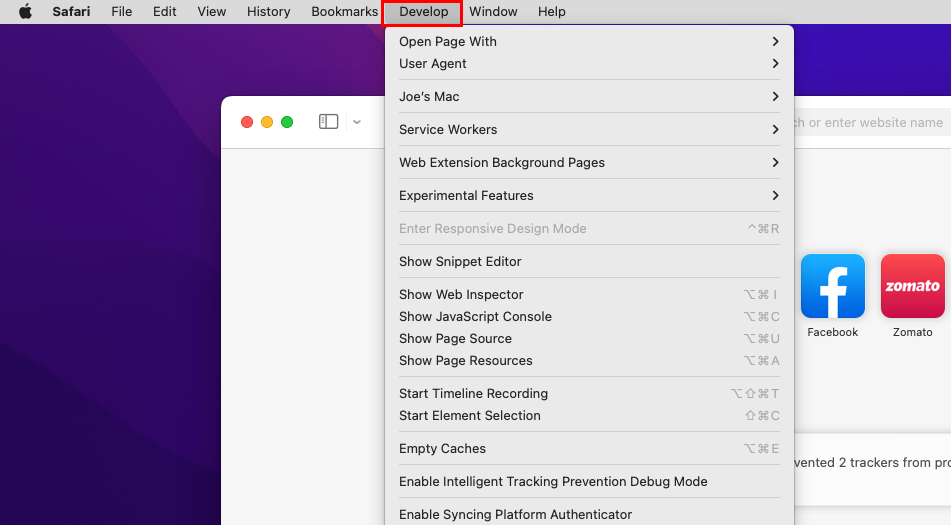This screenshot has width=951, height=525.
Task: Click the website address search field
Action: [870, 123]
